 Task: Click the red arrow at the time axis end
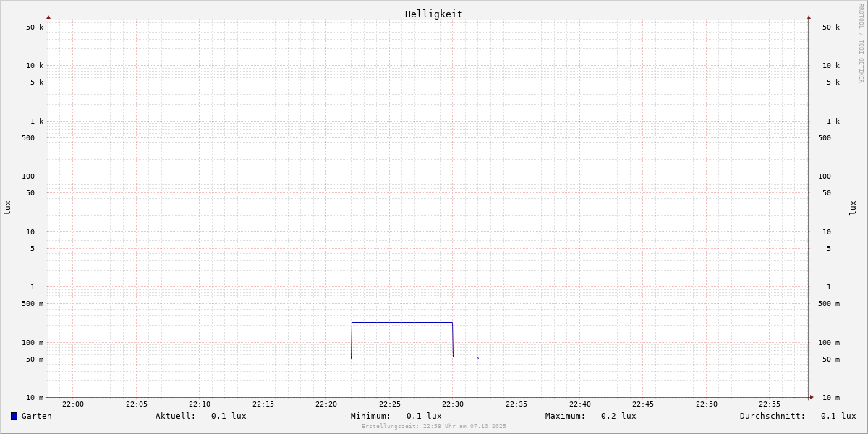[x=812, y=397]
